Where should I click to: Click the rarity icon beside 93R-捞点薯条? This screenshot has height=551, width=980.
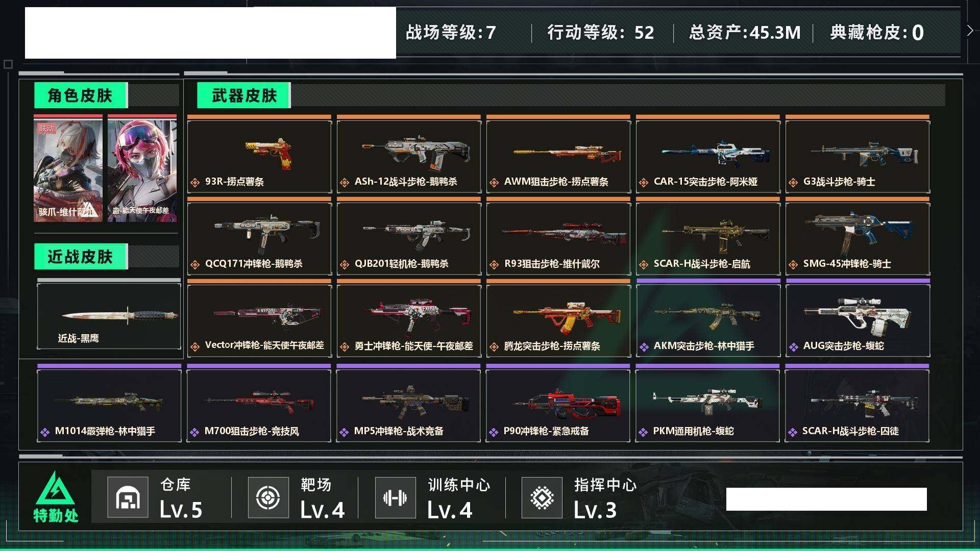(195, 182)
